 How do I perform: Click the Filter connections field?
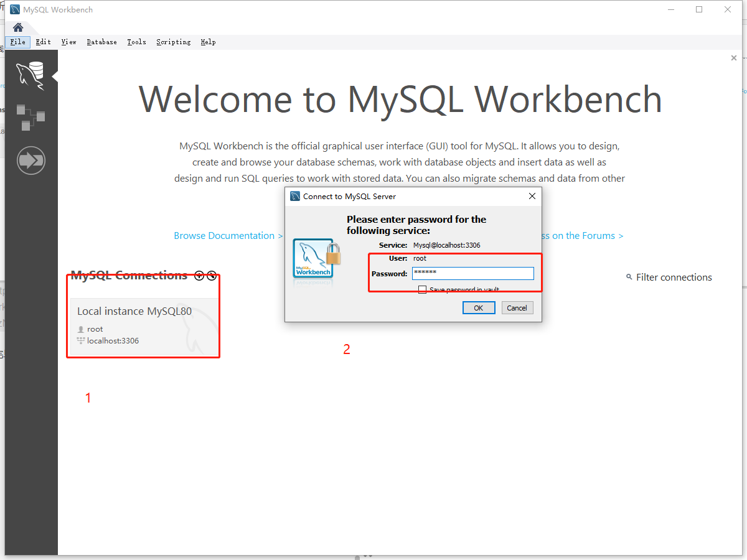674,278
